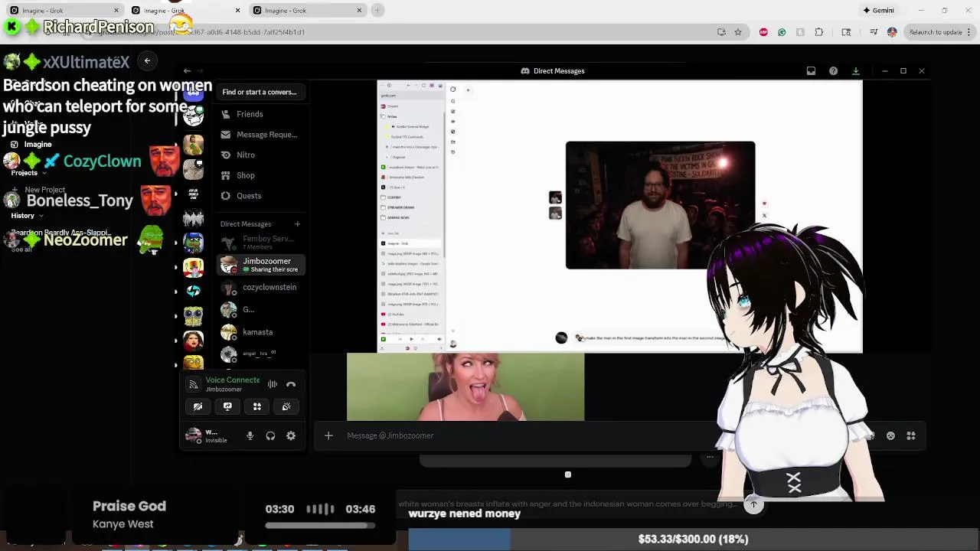
Task: Click the History label in Grok sidebar
Action: click(22, 216)
